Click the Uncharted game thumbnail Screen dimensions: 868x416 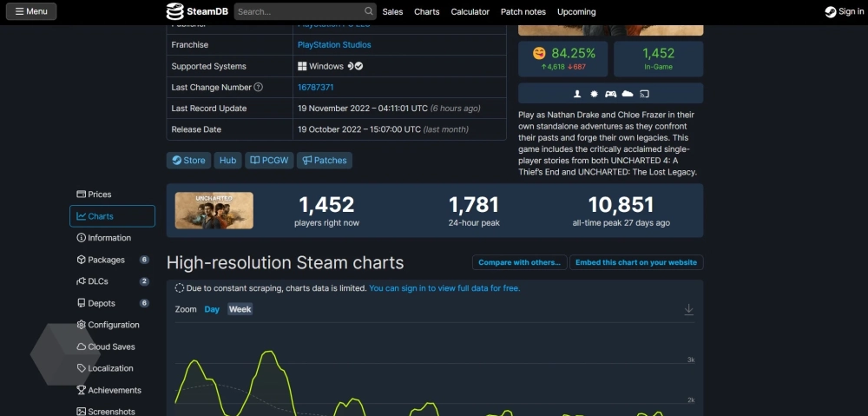coord(214,210)
